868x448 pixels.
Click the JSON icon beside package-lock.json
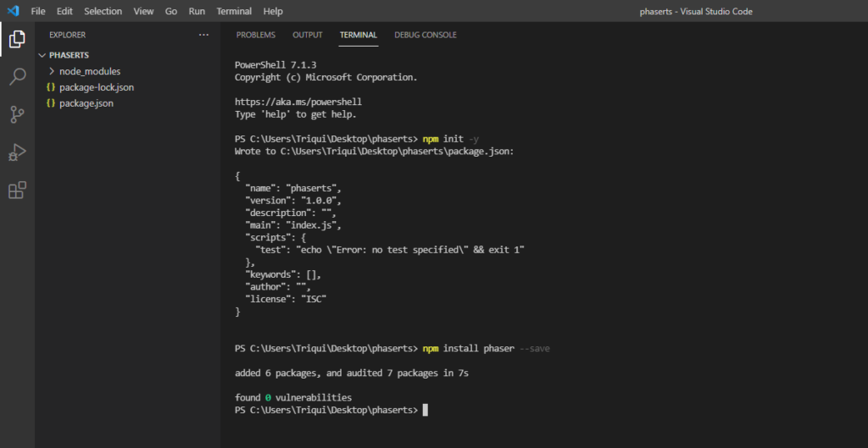[51, 87]
